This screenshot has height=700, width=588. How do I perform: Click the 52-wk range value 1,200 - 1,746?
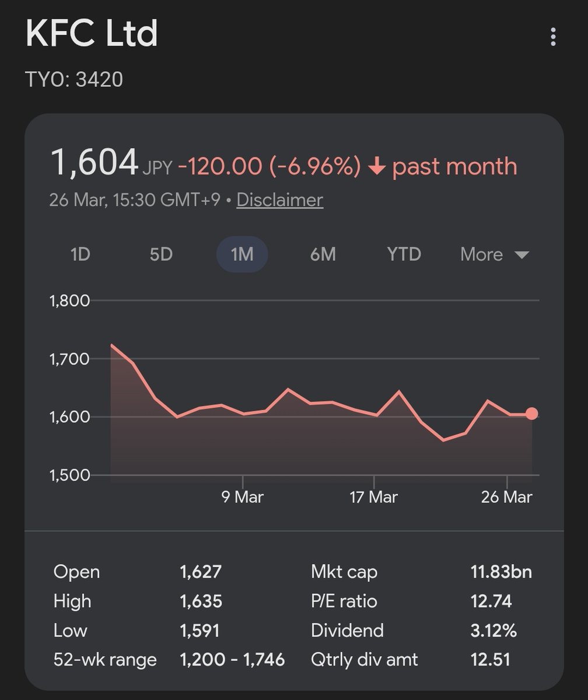(232, 660)
